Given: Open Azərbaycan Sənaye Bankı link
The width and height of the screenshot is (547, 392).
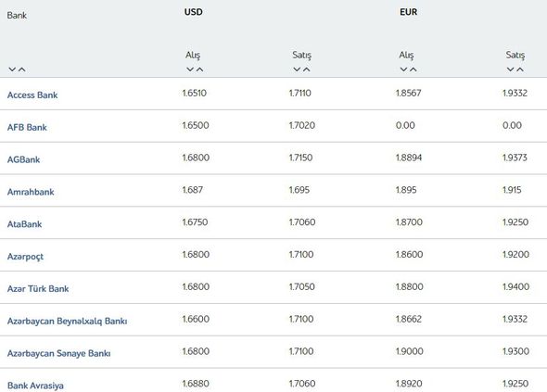Looking at the screenshot, I should (x=59, y=353).
